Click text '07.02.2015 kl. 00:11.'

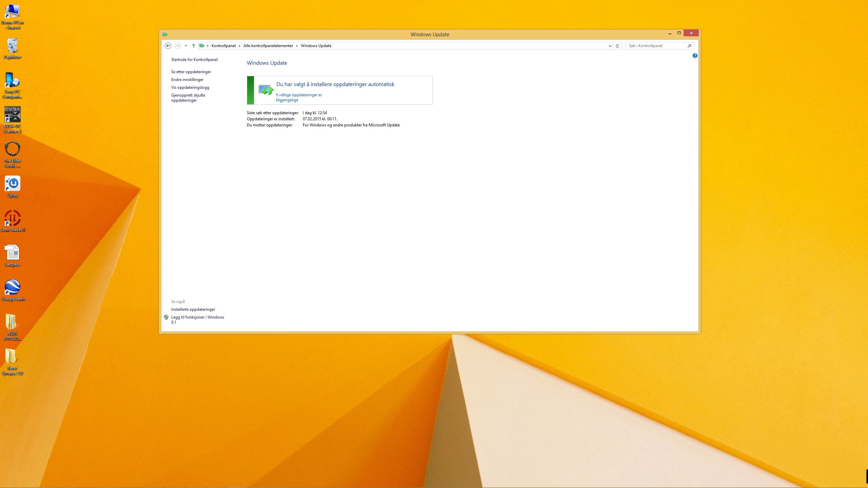[x=320, y=119]
